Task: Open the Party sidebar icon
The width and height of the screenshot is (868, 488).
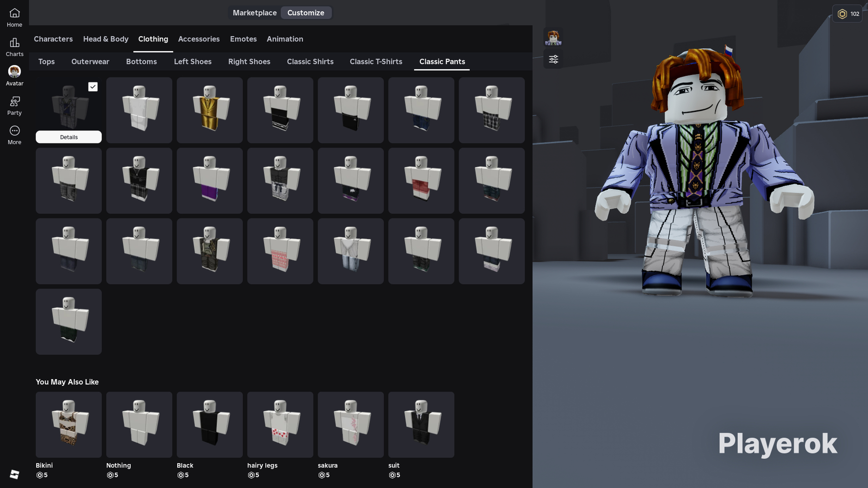Action: 14,106
